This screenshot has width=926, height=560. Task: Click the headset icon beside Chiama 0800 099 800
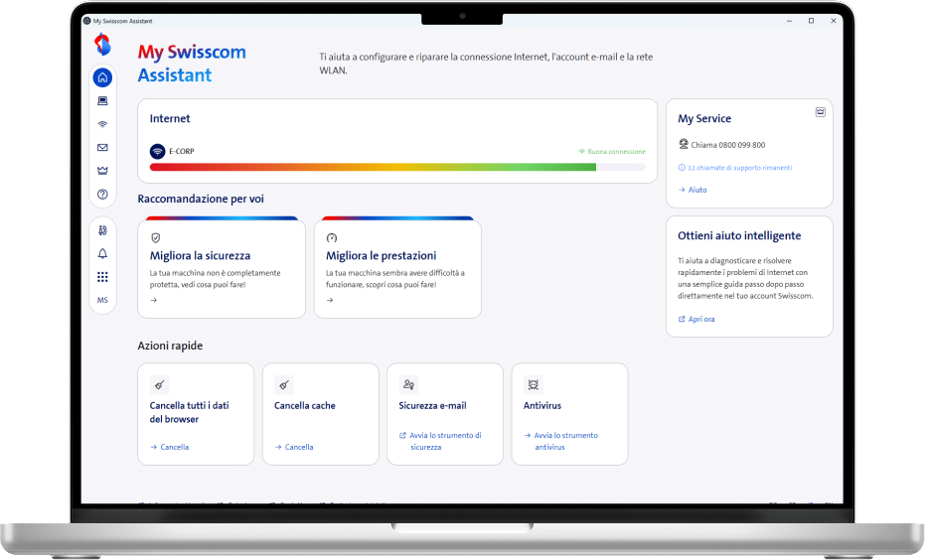point(684,144)
